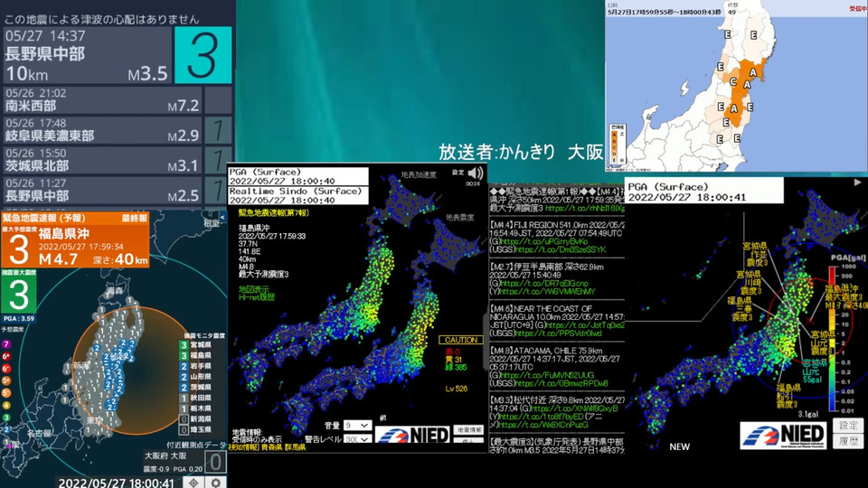
Task: Click the 設定 button in right PGA window
Action: coord(848,425)
